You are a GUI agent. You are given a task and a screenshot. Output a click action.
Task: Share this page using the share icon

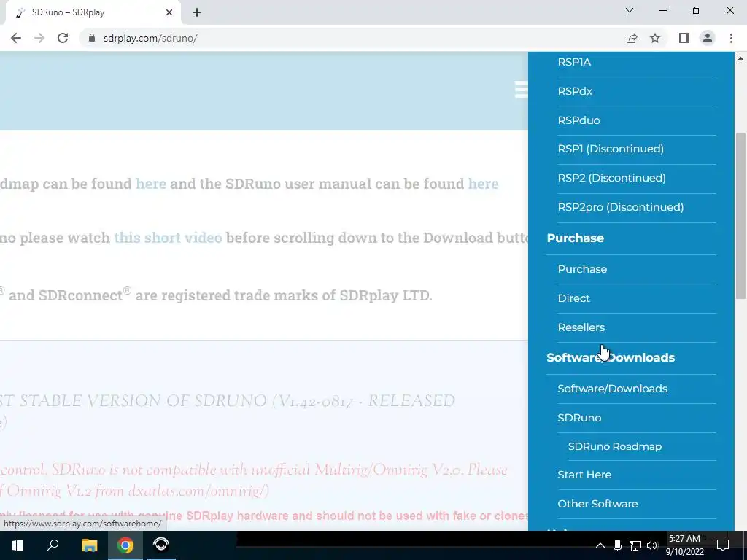coord(632,38)
